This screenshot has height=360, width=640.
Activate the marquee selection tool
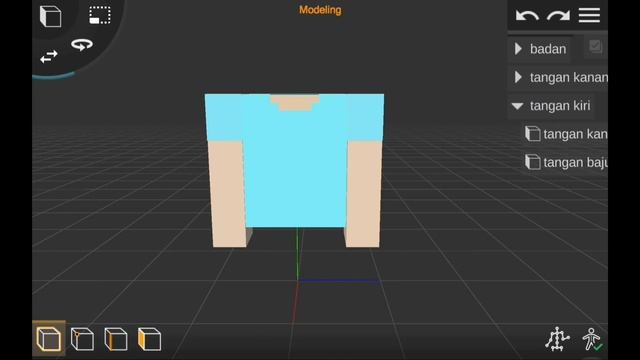tap(100, 15)
